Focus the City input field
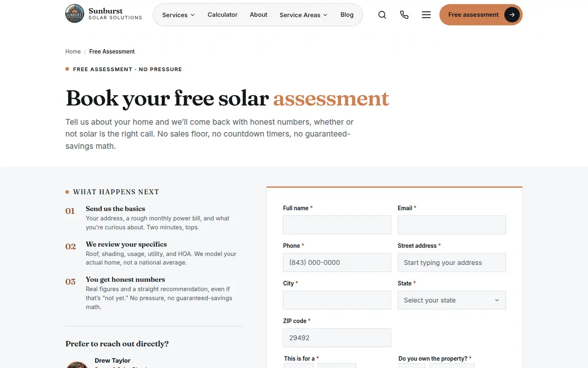This screenshot has height=368, width=588. tap(337, 300)
